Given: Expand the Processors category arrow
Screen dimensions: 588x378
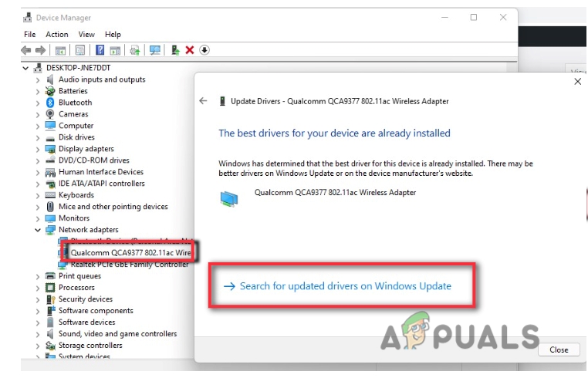Looking at the screenshot, I should (x=38, y=288).
